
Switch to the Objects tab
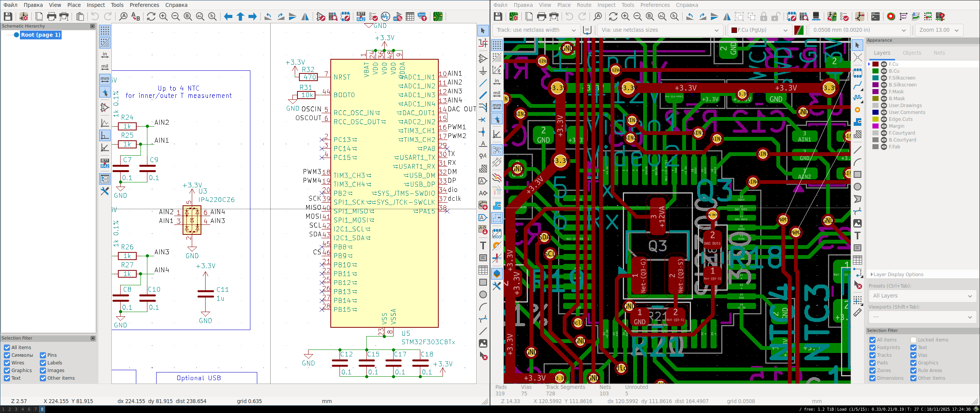click(x=912, y=53)
